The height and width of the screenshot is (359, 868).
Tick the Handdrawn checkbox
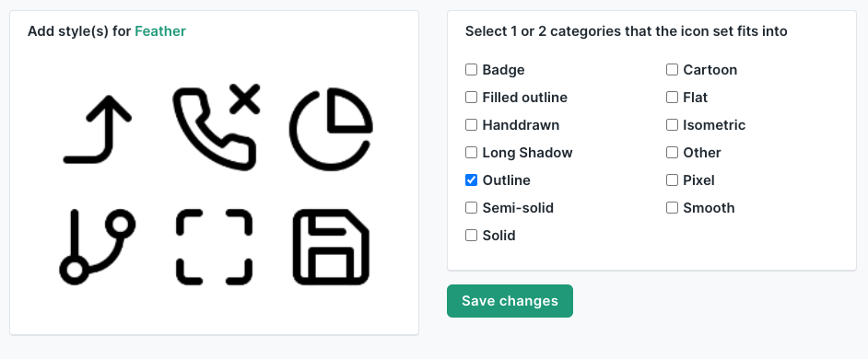(x=471, y=125)
